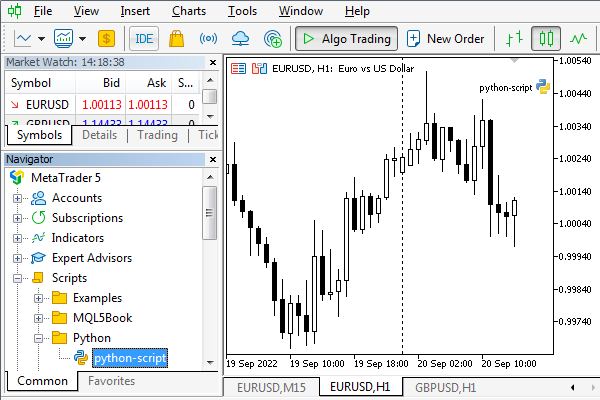
Task: Toggle the Algo Trading button
Action: pos(346,39)
